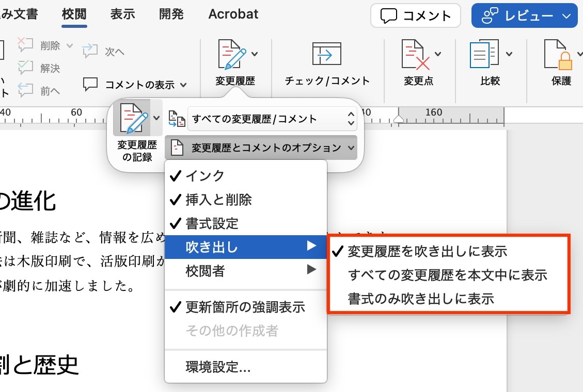This screenshot has width=583, height=392.
Task: Click the 保護 protect document icon
Action: [x=558, y=55]
